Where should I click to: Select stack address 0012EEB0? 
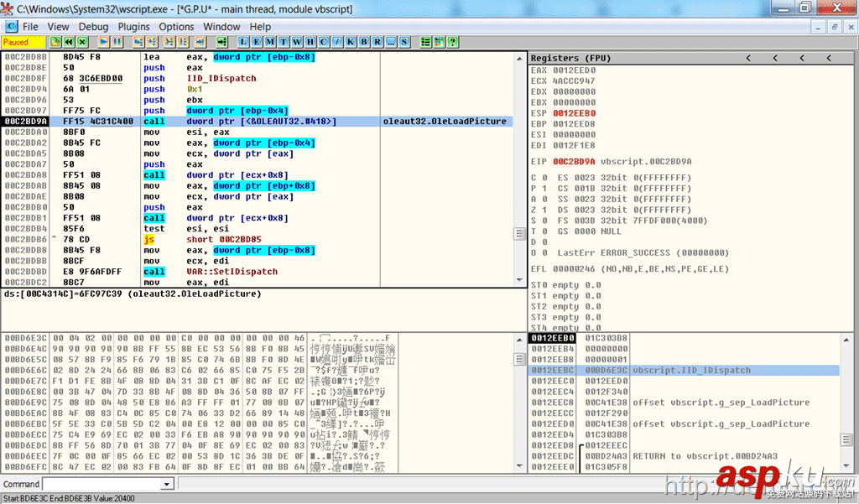553,338
